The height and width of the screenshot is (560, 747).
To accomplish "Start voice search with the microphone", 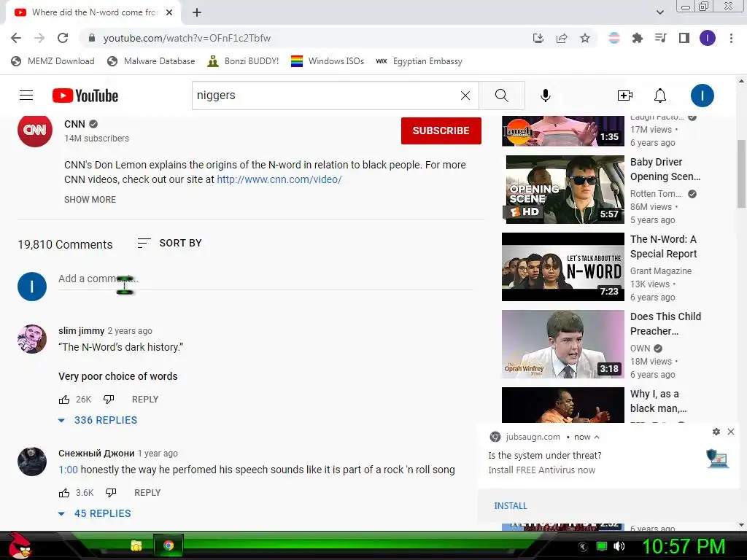I will tap(546, 96).
